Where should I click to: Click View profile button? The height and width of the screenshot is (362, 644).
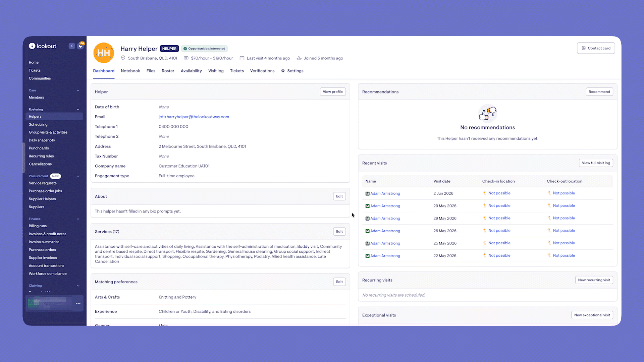tap(333, 92)
